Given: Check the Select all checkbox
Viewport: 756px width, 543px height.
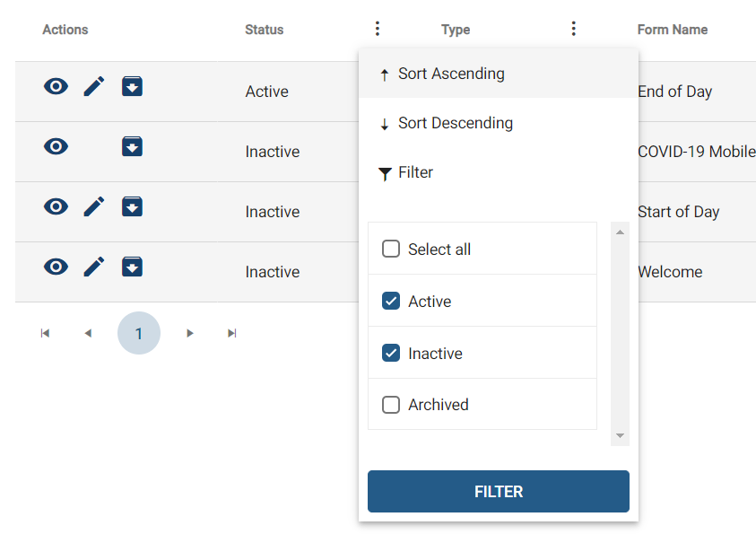Looking at the screenshot, I should point(391,249).
